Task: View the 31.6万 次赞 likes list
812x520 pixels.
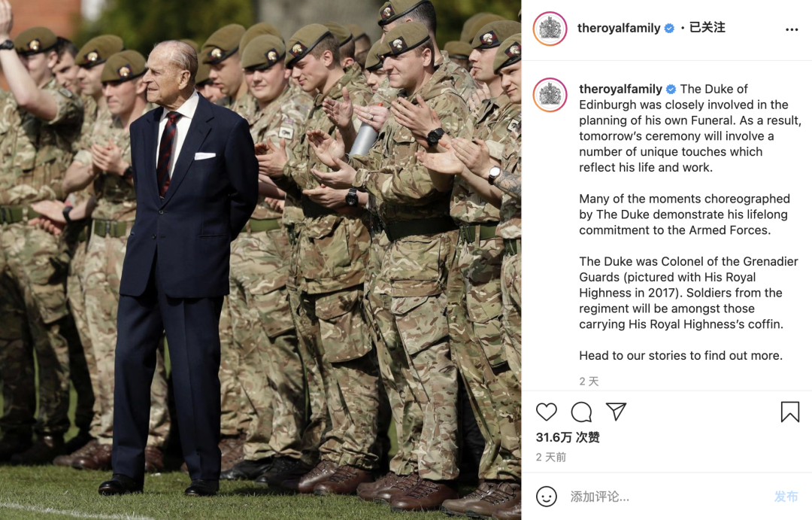Action: tap(568, 437)
